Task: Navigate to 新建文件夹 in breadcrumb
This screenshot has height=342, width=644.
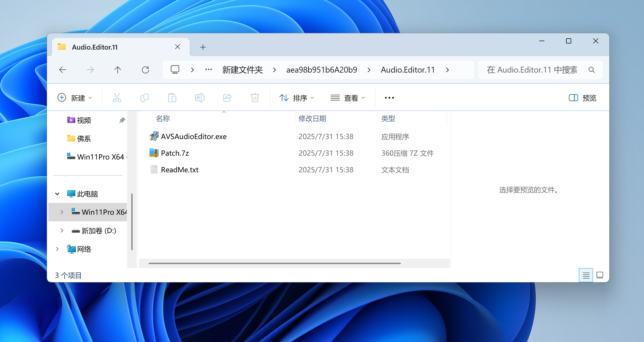Action: point(242,70)
